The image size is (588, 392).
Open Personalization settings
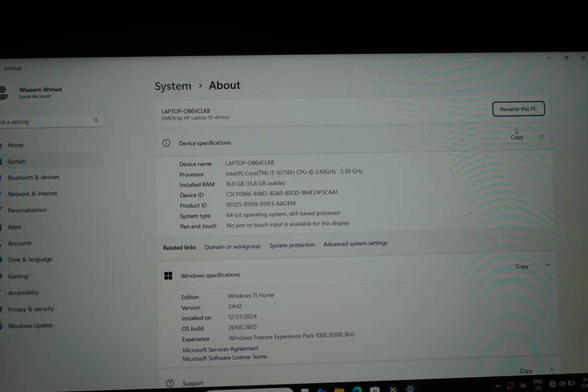[x=27, y=210]
